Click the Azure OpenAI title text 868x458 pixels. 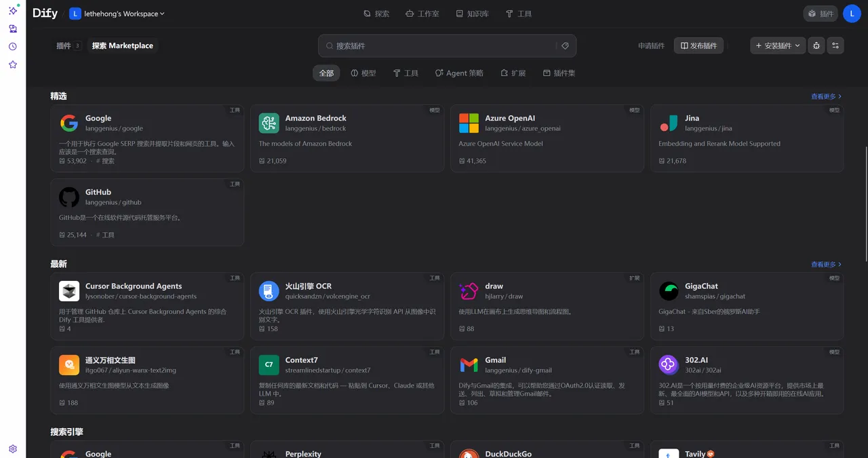coord(510,118)
